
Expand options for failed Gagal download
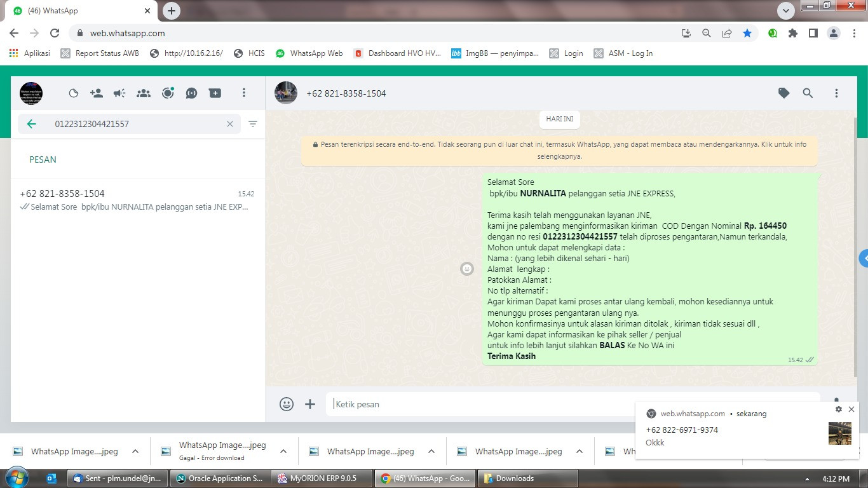pos(283,451)
